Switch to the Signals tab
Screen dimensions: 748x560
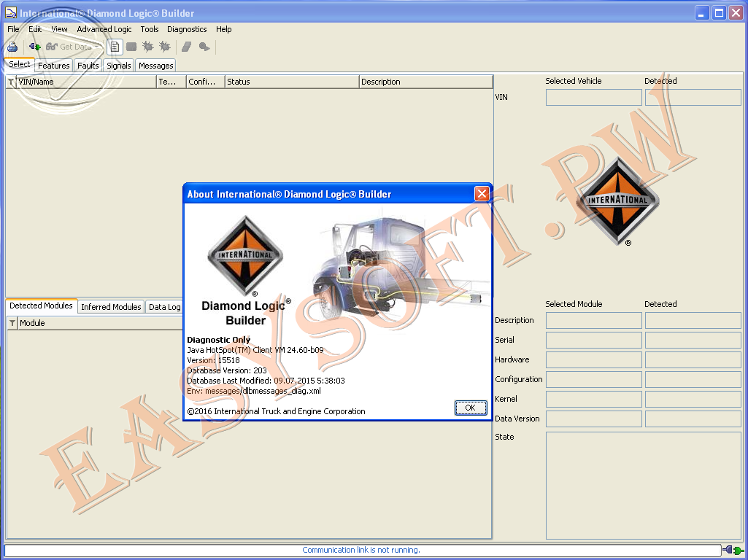click(x=119, y=66)
